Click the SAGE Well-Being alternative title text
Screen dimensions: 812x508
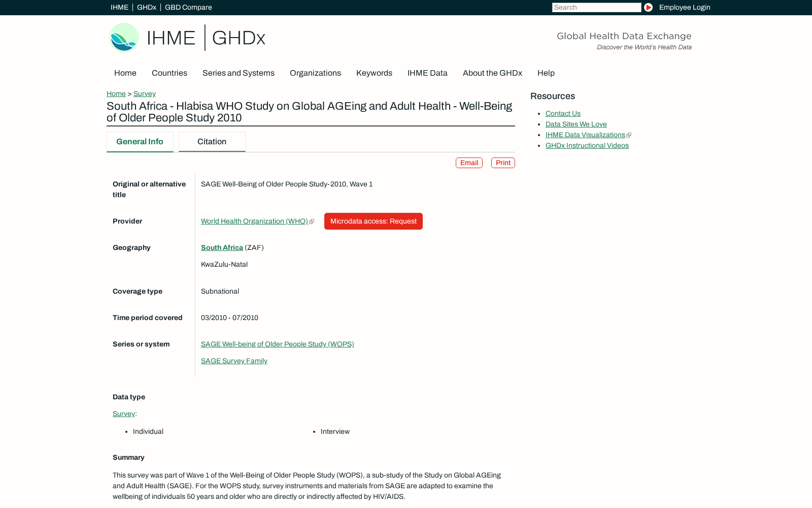pos(287,184)
